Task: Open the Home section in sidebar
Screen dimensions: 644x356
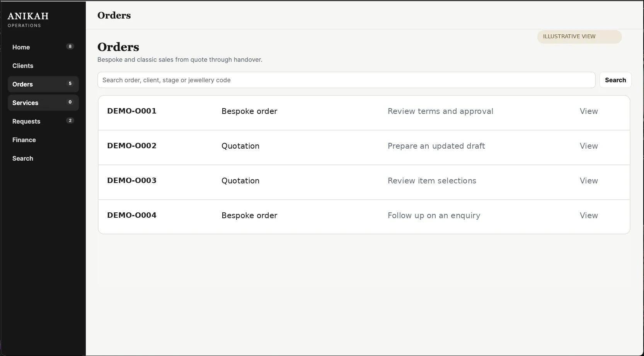Action: 43,47
